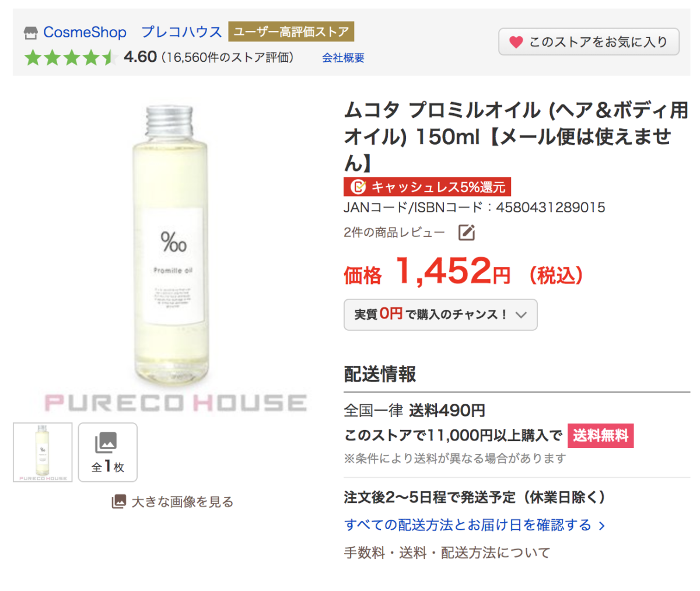Click the picture icon beside 大きな画像を見る
The image size is (700, 591).
point(118,502)
